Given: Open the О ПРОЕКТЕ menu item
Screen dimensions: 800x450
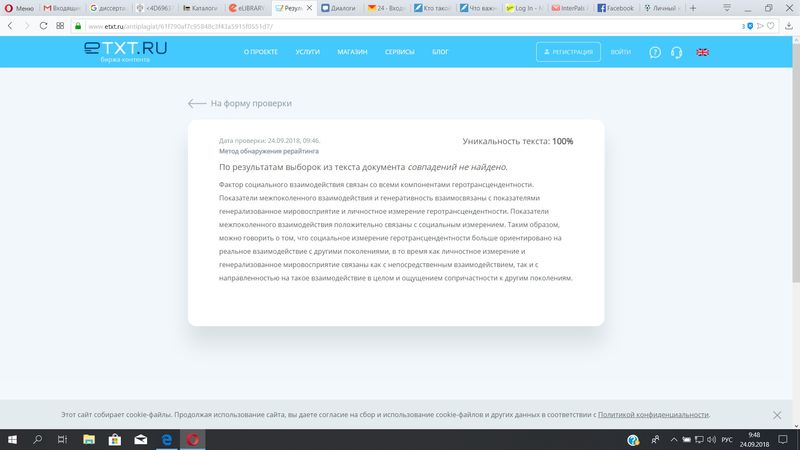Looking at the screenshot, I should click(260, 52).
